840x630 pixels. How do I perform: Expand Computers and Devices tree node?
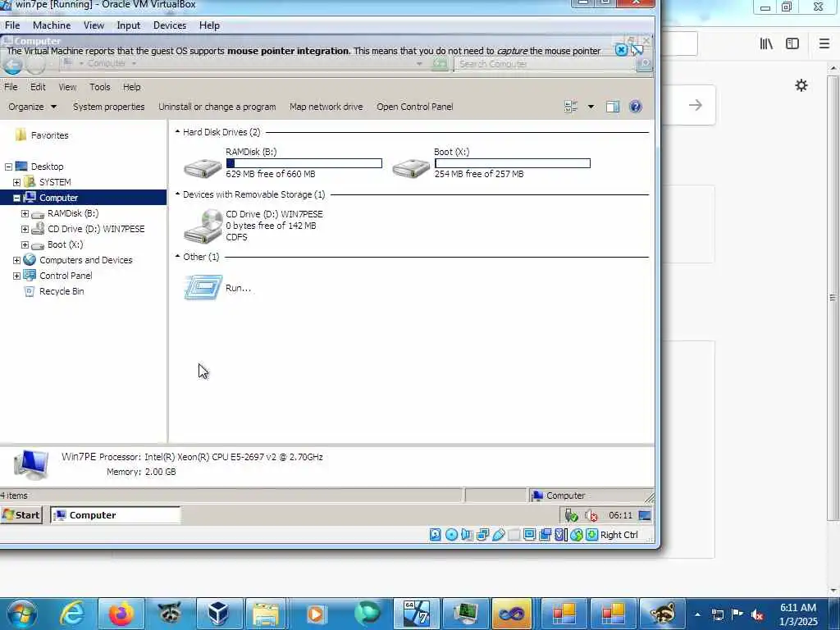click(16, 260)
